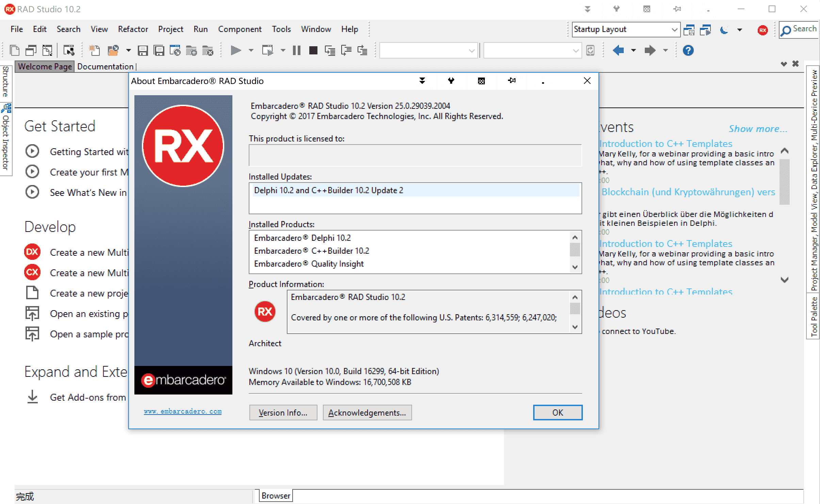Open the File menu

coord(17,29)
